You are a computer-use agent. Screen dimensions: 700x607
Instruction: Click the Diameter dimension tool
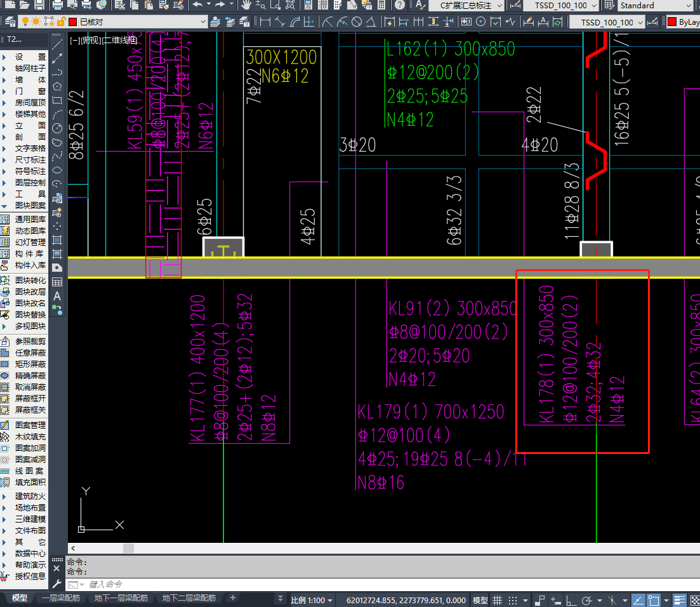(356, 22)
